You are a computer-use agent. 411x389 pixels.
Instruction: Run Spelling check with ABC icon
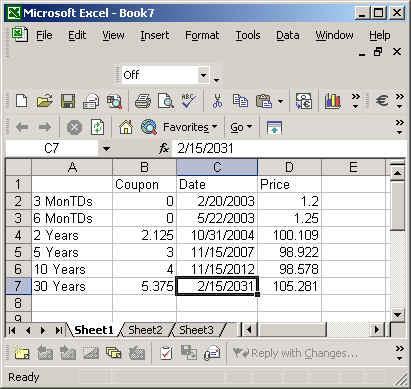[x=189, y=101]
